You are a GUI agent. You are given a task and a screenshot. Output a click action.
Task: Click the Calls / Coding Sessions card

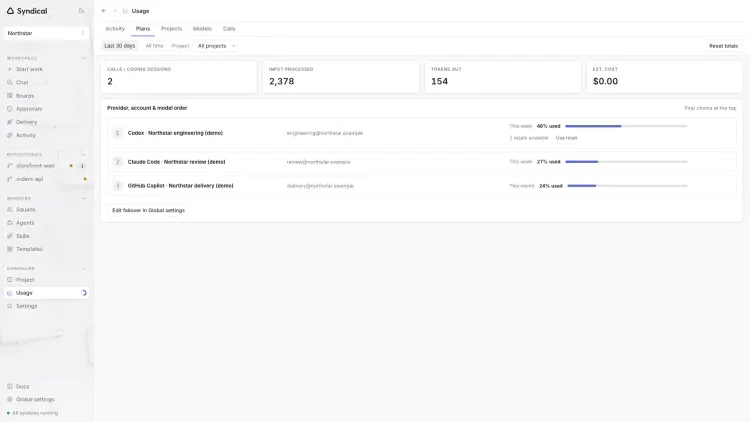point(179,77)
